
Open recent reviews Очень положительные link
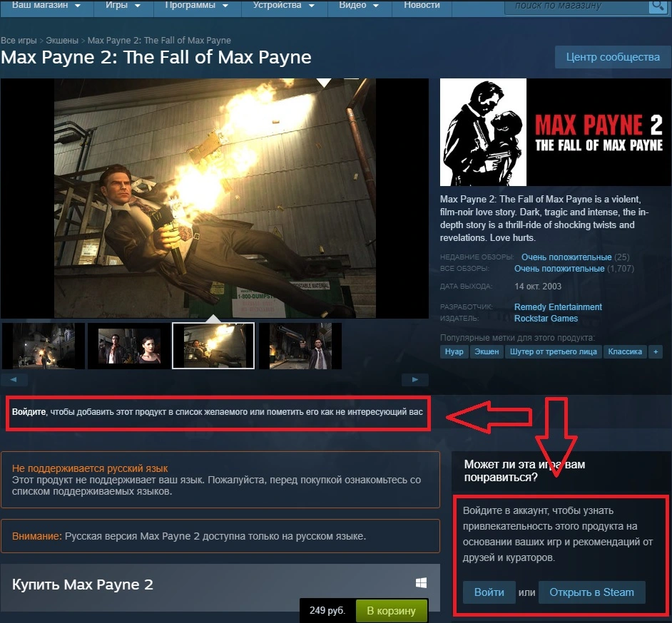[x=566, y=257]
